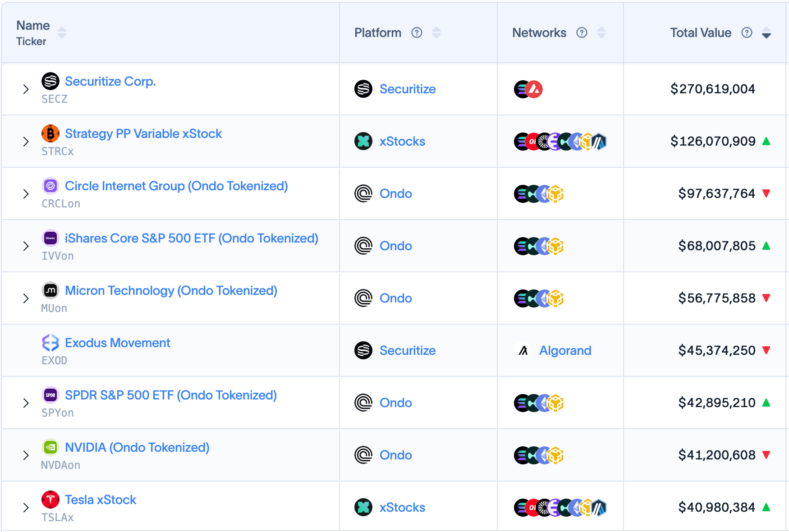Click the Arbitrum network icon in STRCx row
The width and height of the screenshot is (789, 532).
click(598, 142)
